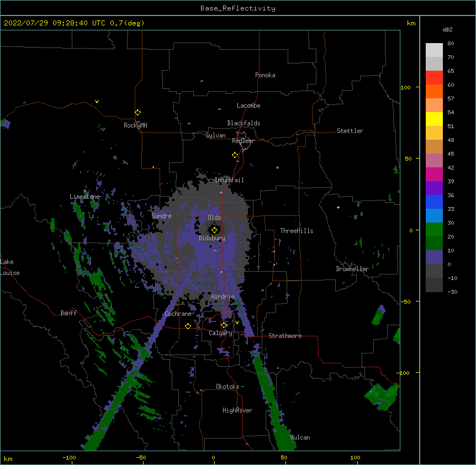Click the Didsbury town label
Screen dimensions: 476x465
coord(212,238)
